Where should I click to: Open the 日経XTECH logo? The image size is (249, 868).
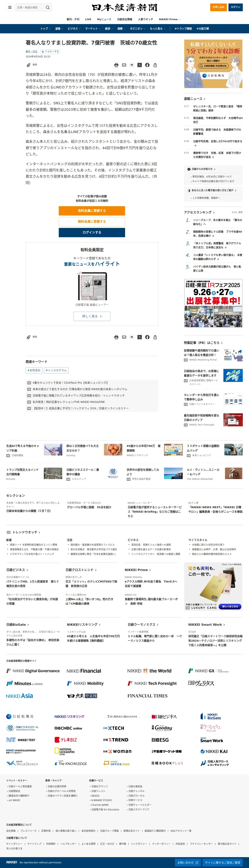pyautogui.click(x=114, y=728)
